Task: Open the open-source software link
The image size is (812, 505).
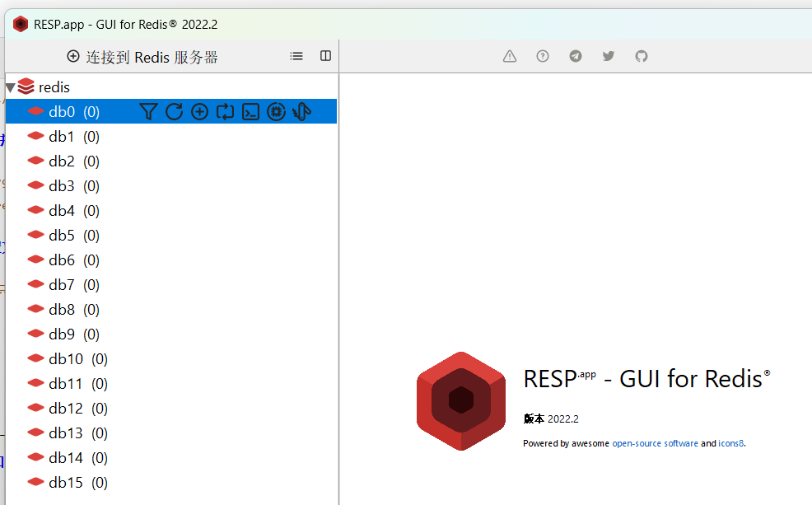Action: (655, 443)
